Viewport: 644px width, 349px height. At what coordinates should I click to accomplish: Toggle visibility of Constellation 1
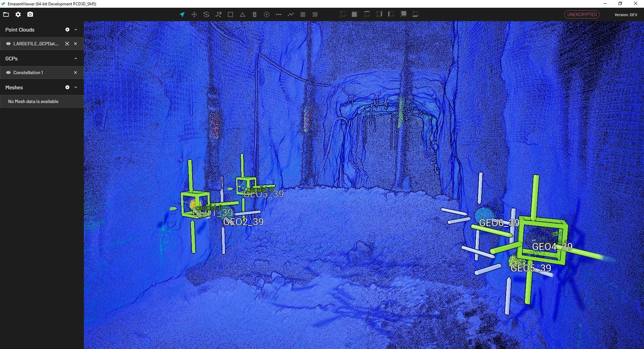pos(8,72)
